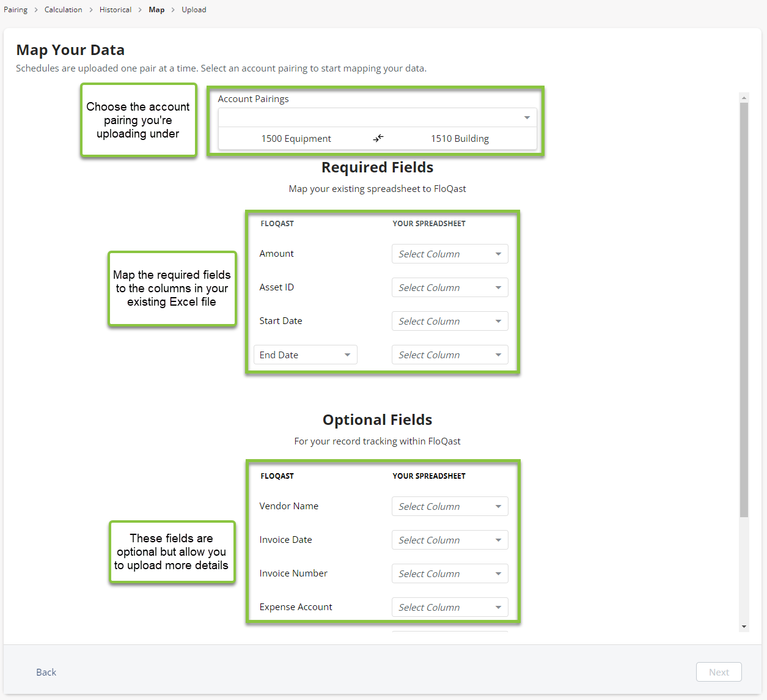767x700 pixels.
Task: Select spreadsheet column for End Date
Action: point(449,355)
